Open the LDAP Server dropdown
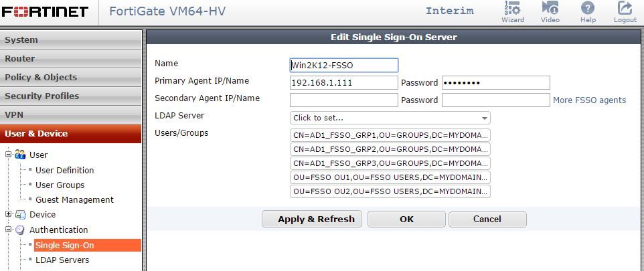The width and height of the screenshot is (644, 271). [390, 118]
